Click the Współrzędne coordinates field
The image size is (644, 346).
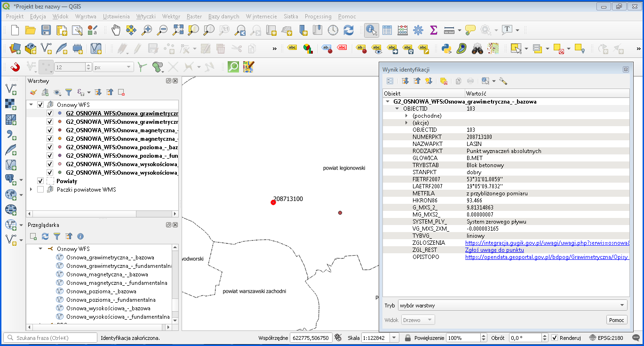310,338
